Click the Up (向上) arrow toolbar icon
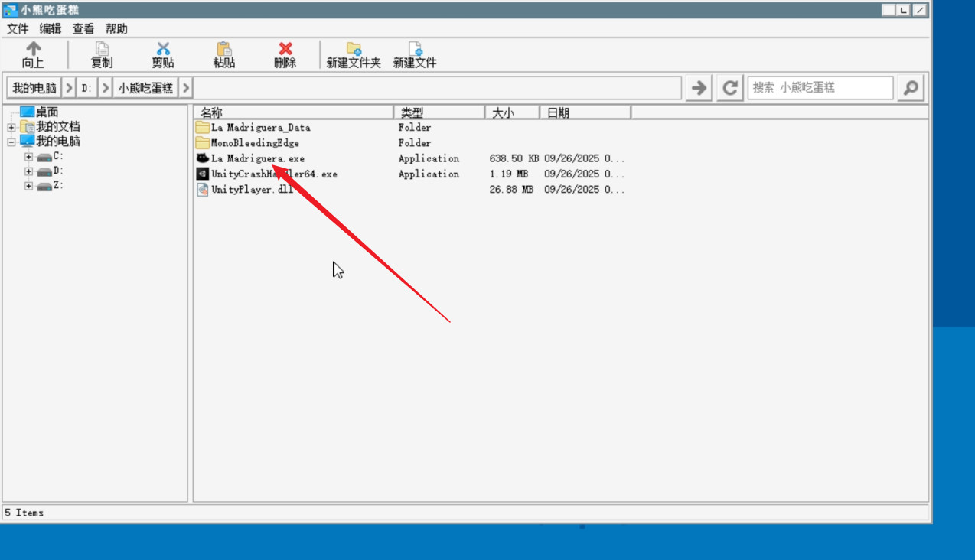The image size is (975, 560). tap(33, 50)
